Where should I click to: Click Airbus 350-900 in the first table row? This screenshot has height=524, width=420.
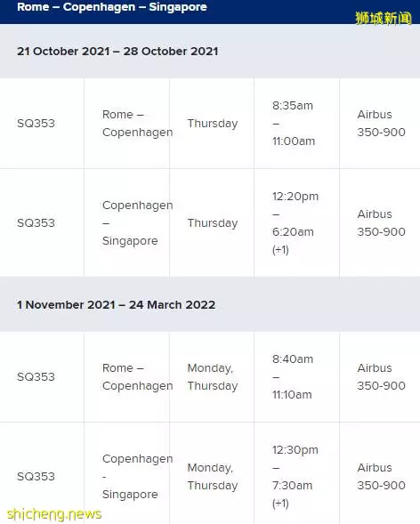pyautogui.click(x=381, y=124)
